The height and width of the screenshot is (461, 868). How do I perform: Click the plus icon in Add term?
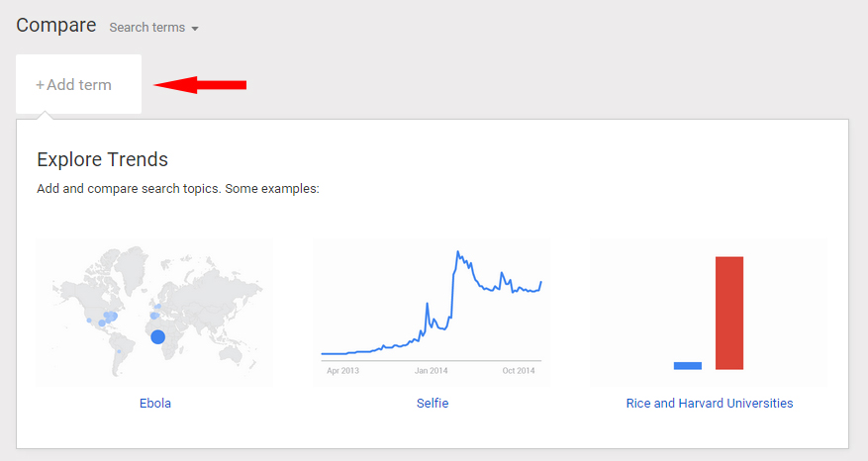click(x=40, y=85)
